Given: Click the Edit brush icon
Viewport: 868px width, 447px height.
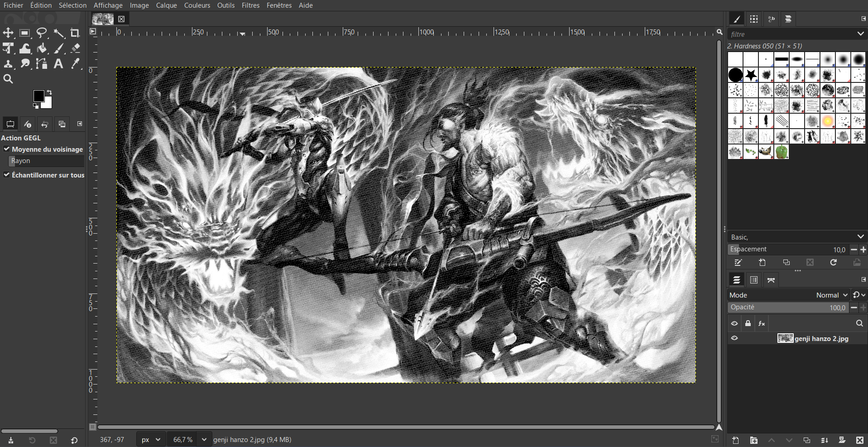Looking at the screenshot, I should pyautogui.click(x=738, y=263).
